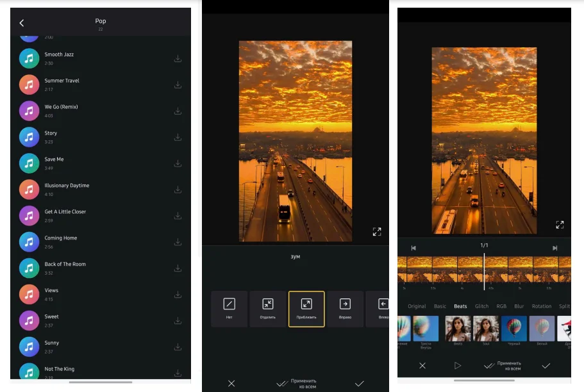Download the We Go (Remix) track
The height and width of the screenshot is (392, 584).
coord(178,111)
